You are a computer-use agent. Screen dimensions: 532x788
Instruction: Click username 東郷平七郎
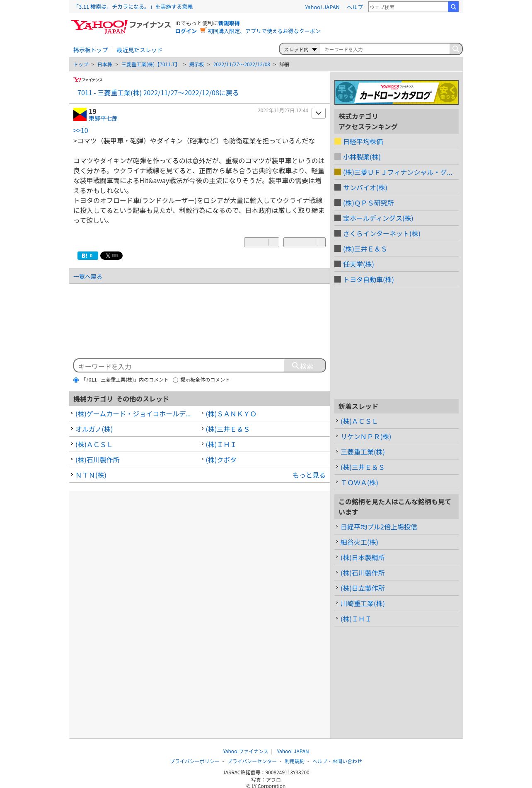(x=103, y=118)
